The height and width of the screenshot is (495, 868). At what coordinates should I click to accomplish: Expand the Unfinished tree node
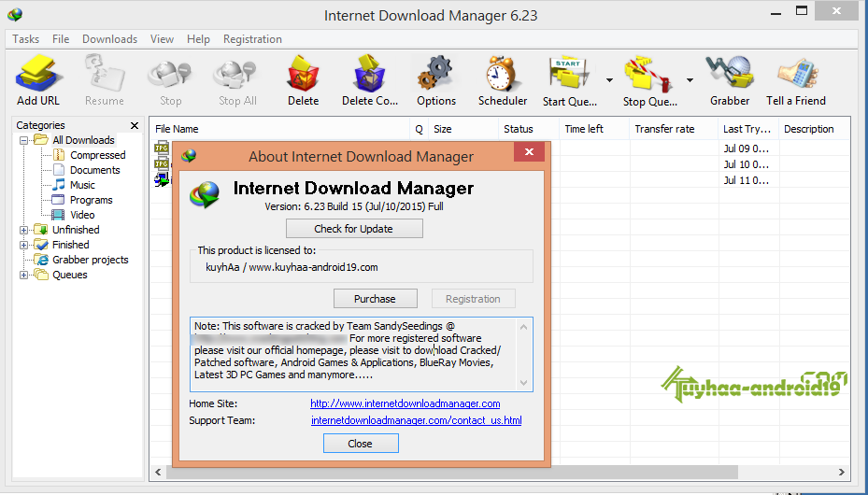click(23, 230)
